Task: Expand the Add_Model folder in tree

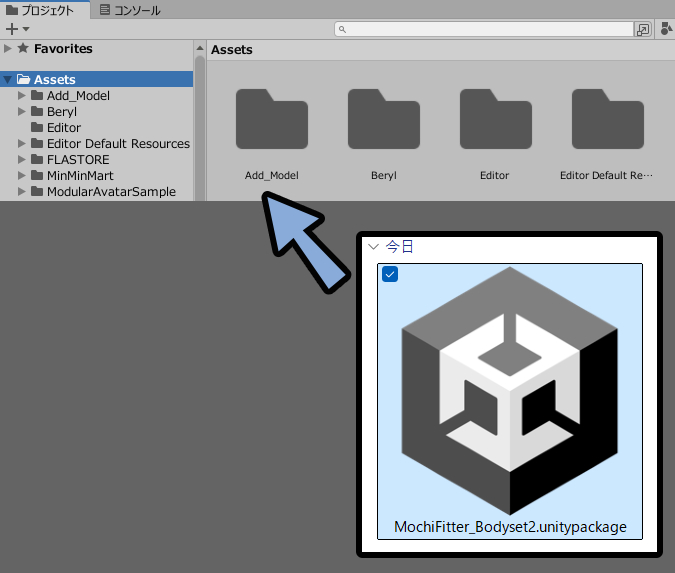Action: (x=22, y=96)
